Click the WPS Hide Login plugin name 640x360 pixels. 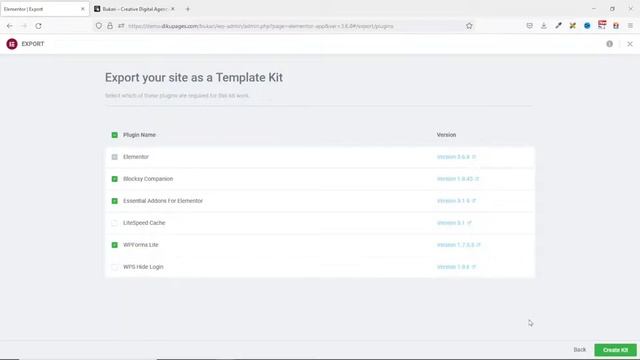[x=143, y=267]
